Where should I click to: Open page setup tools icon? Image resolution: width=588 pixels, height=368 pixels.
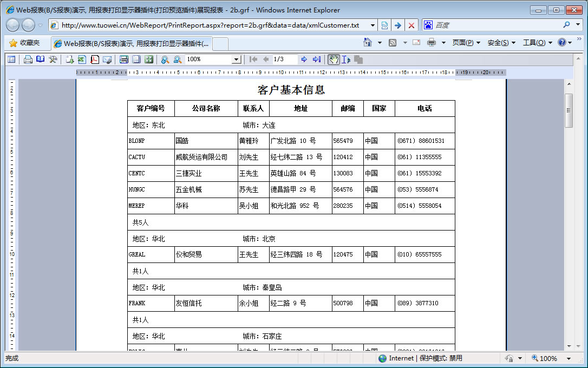[53, 60]
